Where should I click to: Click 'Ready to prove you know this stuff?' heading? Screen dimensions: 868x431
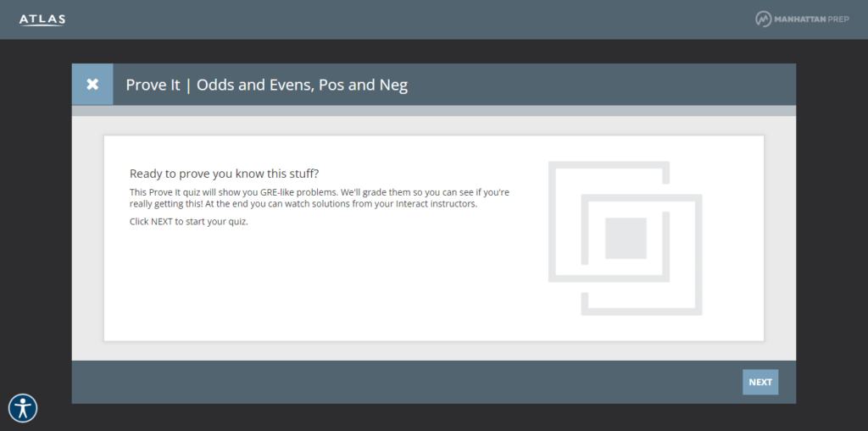click(224, 173)
